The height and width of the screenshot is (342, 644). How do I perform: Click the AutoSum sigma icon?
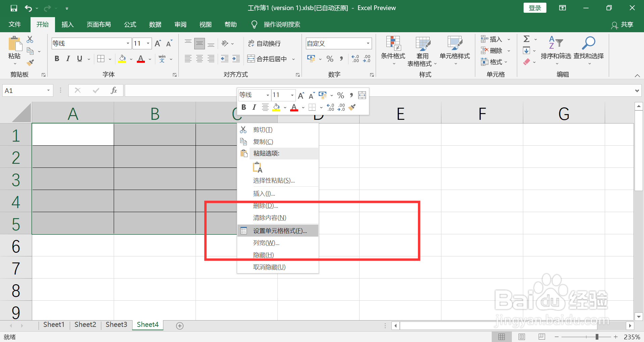[527, 39]
